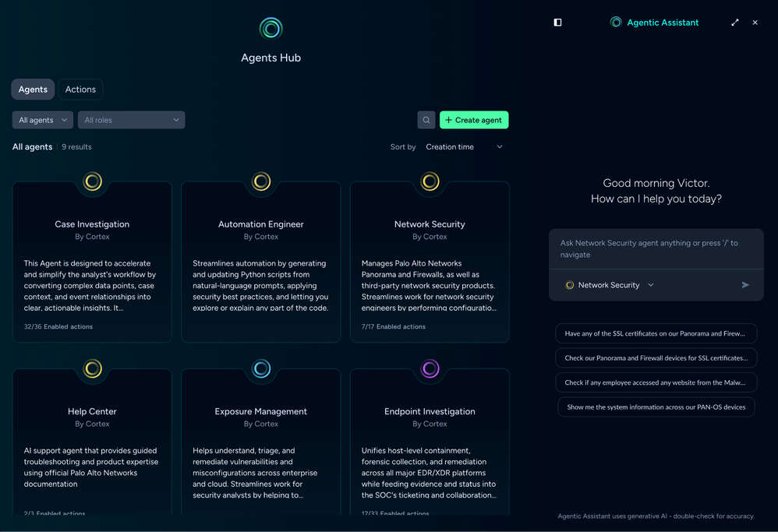The image size is (778, 532).
Task: Click the generative AI disclaimer text
Action: pos(656,516)
